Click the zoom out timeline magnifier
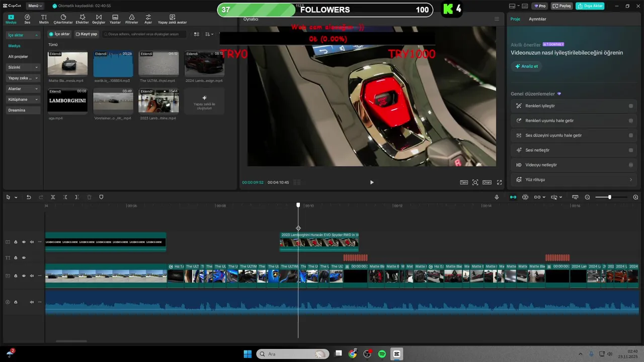 click(587, 197)
